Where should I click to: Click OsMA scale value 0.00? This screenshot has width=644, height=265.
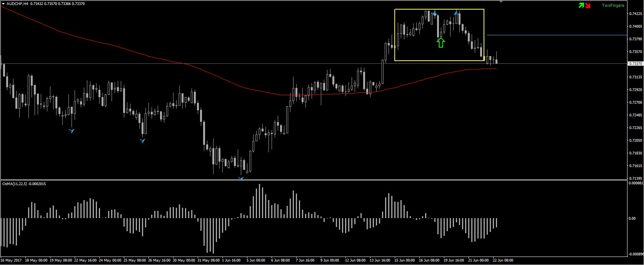click(x=632, y=218)
